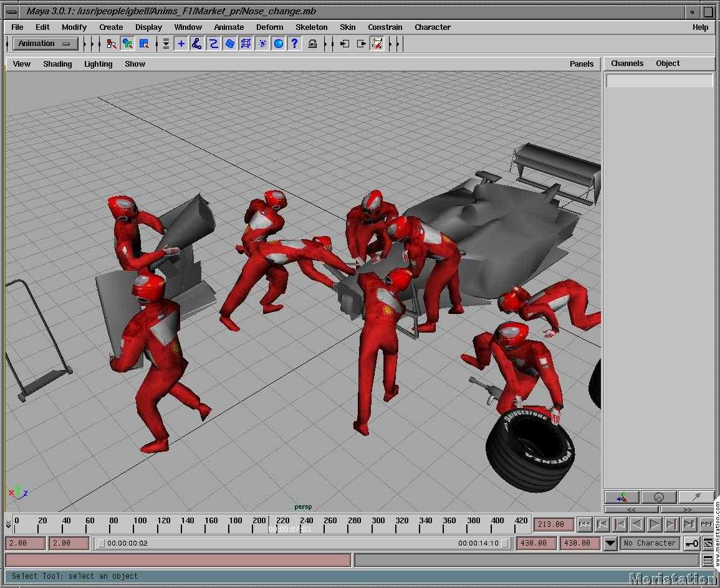Image resolution: width=720 pixels, height=588 pixels.
Task: Click the step back one key button
Action: [620, 524]
